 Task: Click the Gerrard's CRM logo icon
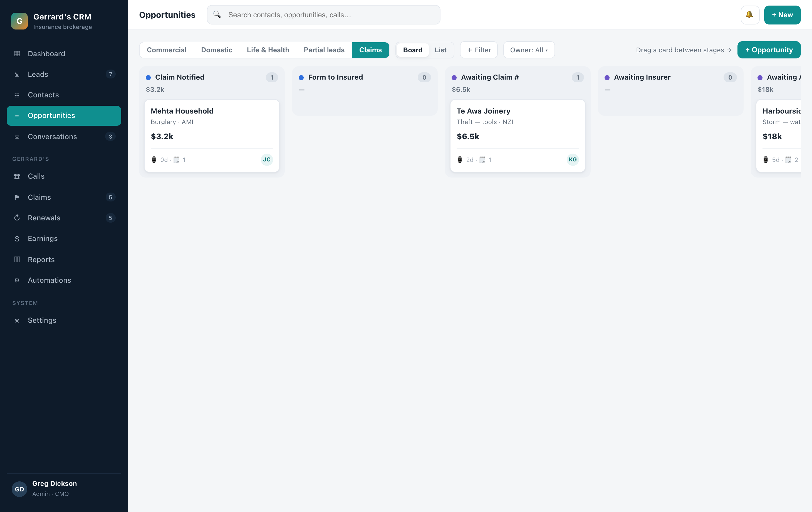click(19, 21)
